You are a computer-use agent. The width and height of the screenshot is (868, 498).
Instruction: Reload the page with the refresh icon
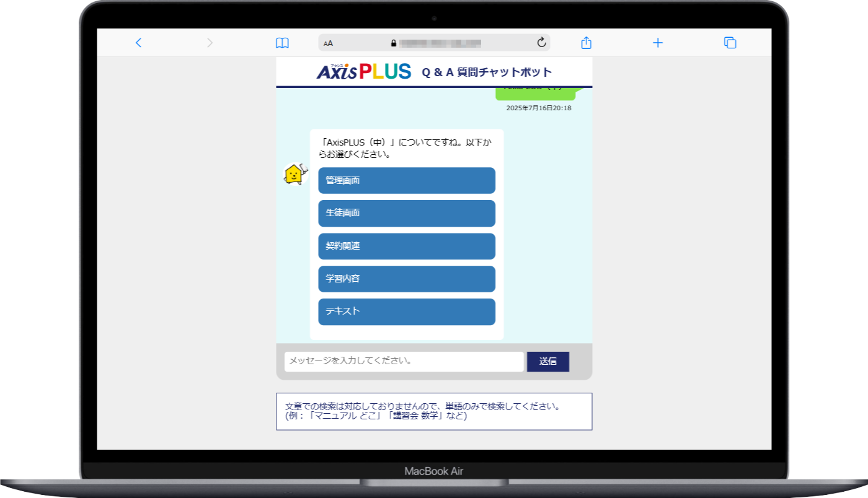tap(541, 42)
